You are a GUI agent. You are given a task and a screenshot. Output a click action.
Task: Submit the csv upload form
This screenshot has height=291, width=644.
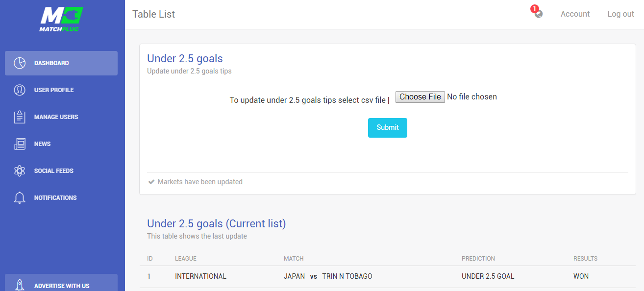click(x=388, y=128)
